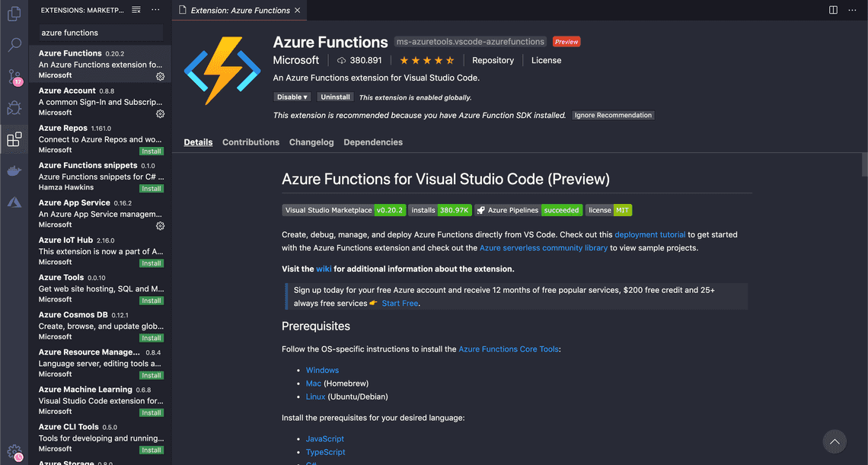
Task: Click the Uninstall button
Action: [335, 97]
